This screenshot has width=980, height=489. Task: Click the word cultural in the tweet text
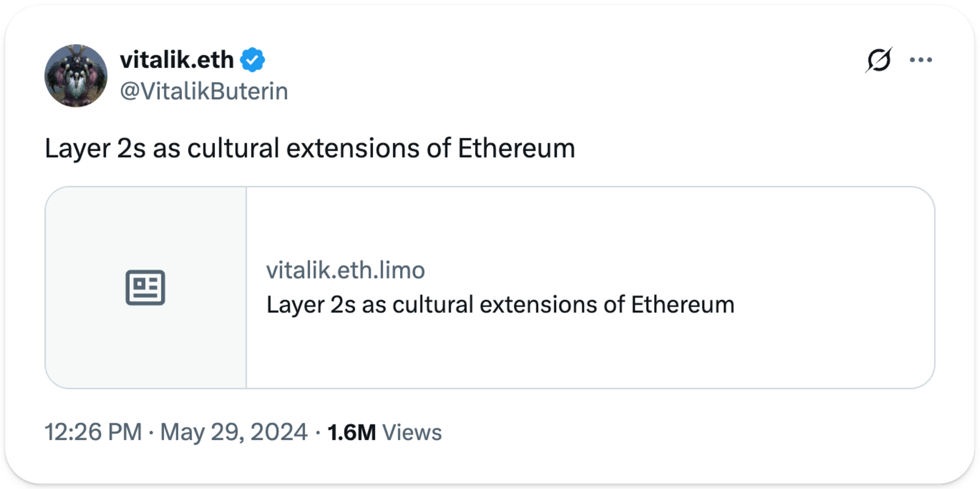(x=233, y=149)
